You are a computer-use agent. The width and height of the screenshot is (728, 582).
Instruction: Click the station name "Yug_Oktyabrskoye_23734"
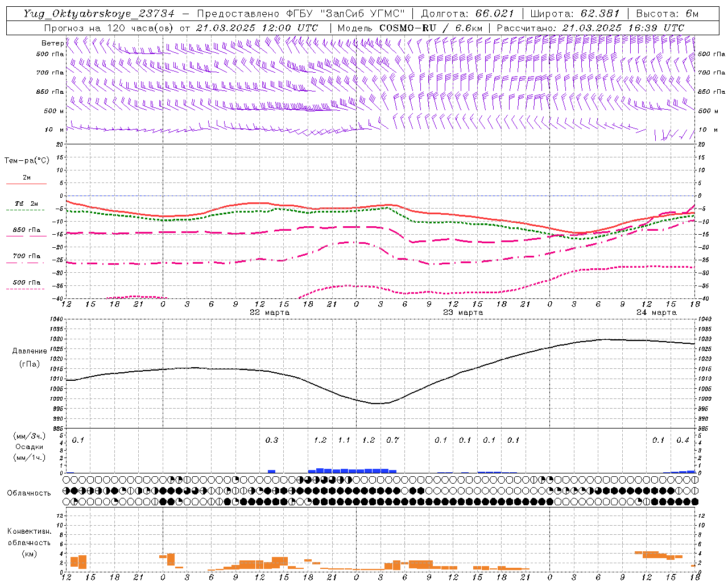[99, 14]
